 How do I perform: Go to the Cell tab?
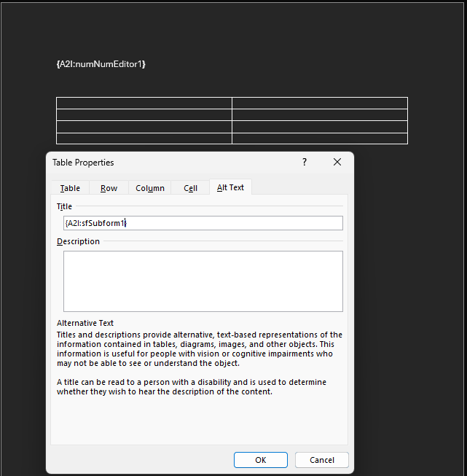190,188
